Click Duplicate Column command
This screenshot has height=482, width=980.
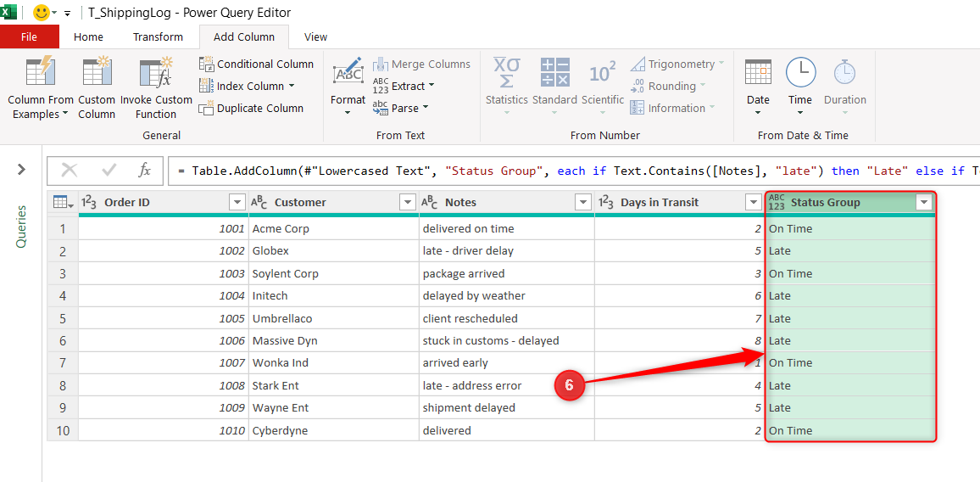click(251, 108)
